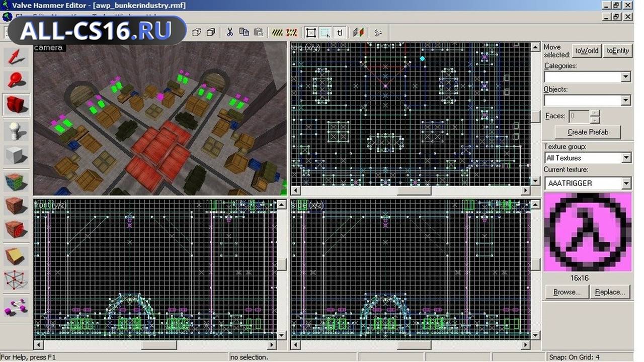Image resolution: width=644 pixels, height=362 pixels.
Task: Click left scroll arrow of top view
Action: (296, 191)
